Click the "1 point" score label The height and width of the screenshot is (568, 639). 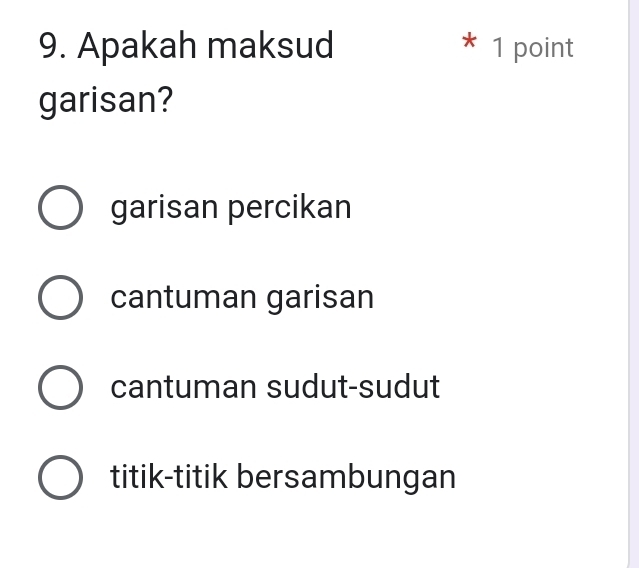[x=533, y=48]
